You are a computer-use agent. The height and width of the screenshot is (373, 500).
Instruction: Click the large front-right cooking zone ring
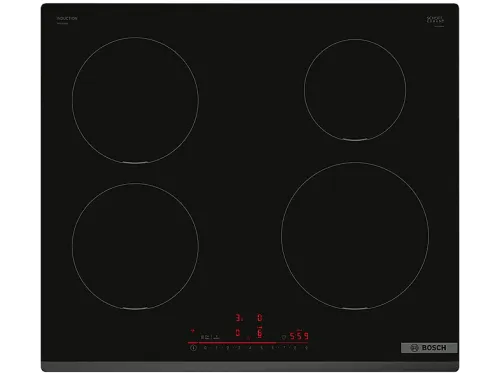point(355,236)
